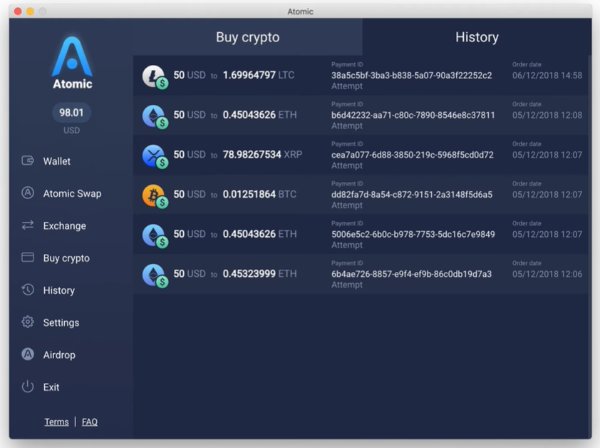
Task: Switch to the Buy crypto tab
Action: 247,37
